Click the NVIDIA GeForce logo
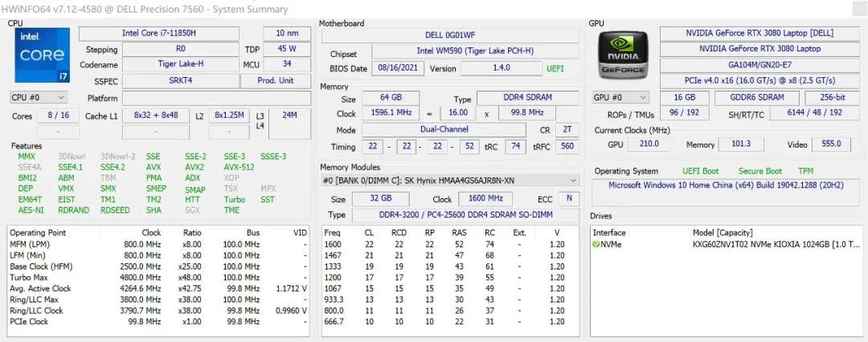Viewport: 868px width, 342px height. (x=623, y=55)
